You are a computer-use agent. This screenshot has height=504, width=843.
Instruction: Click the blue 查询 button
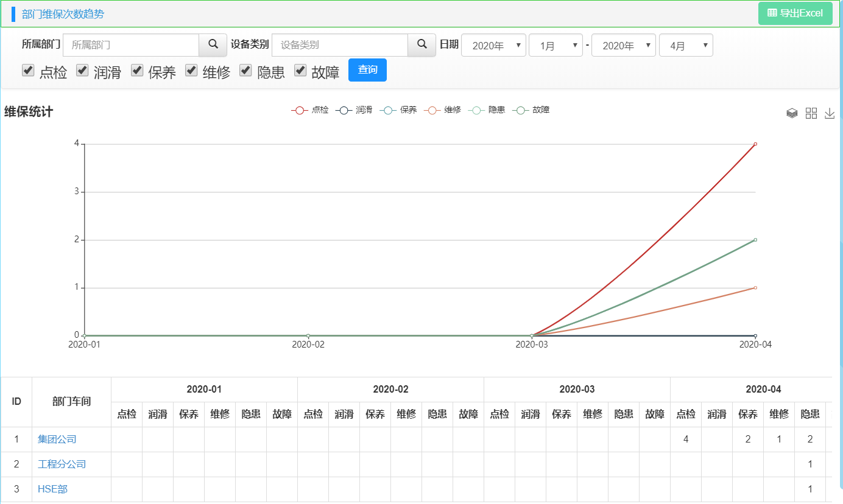[367, 70]
